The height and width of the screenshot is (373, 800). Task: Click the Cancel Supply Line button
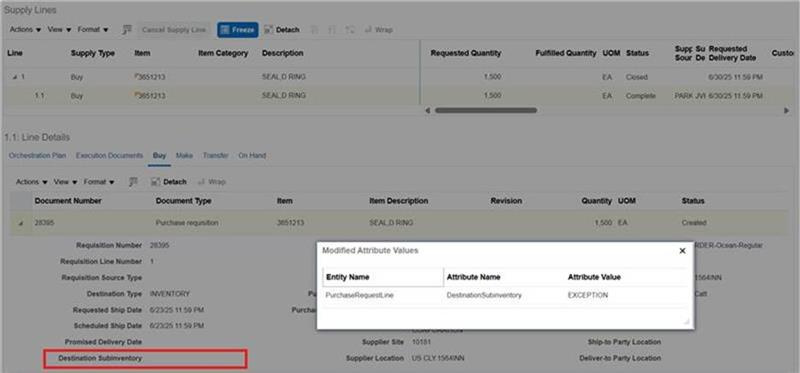[174, 30]
